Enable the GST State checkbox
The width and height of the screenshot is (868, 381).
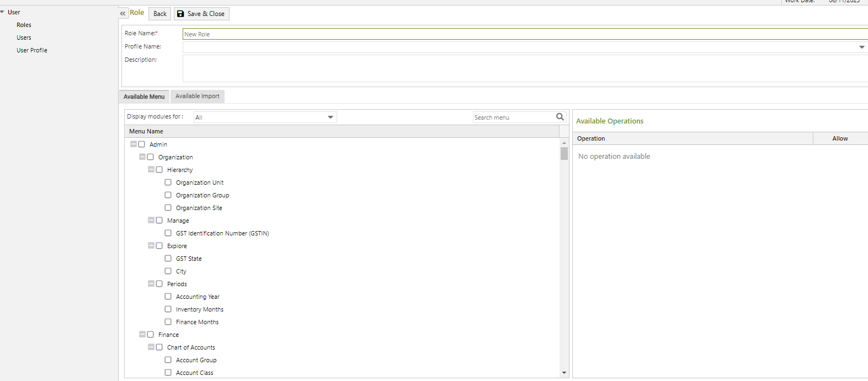(168, 259)
